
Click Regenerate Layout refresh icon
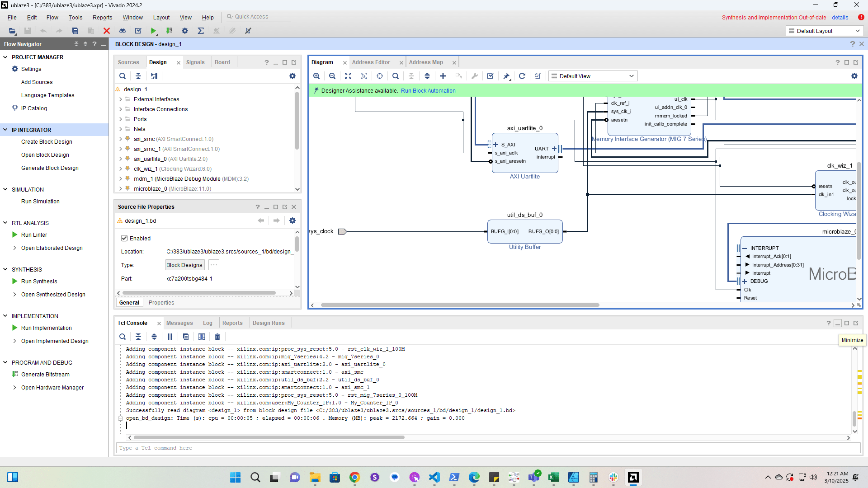[522, 76]
